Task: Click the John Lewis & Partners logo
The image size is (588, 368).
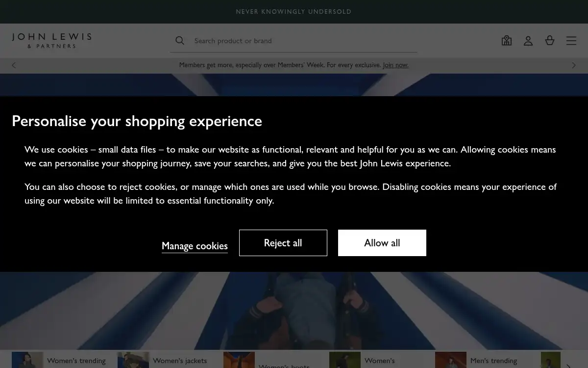Action: coord(51,41)
